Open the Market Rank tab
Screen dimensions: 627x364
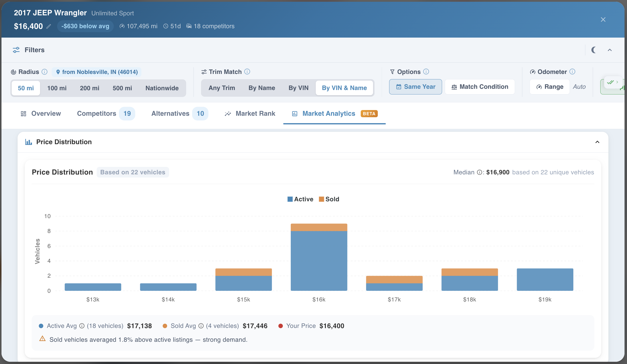(x=250, y=114)
